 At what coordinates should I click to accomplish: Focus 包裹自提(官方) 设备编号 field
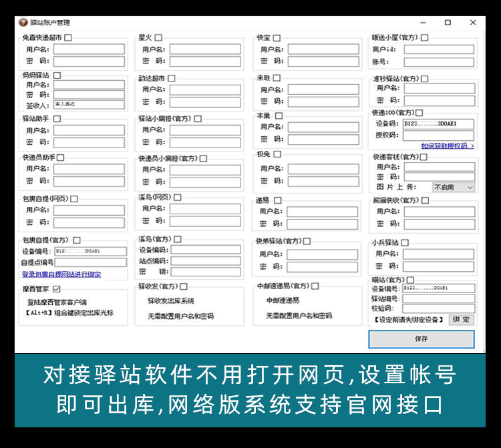point(91,251)
